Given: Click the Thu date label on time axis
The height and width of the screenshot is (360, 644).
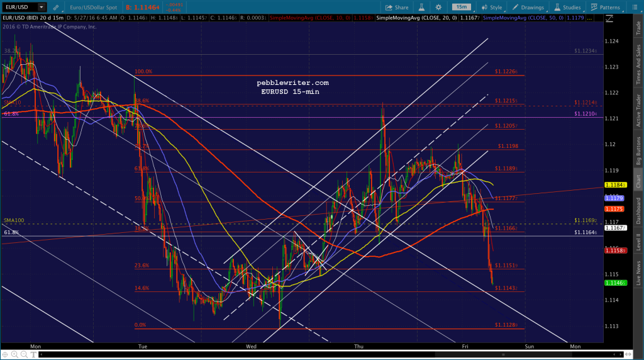Looking at the screenshot, I should 358,346.
